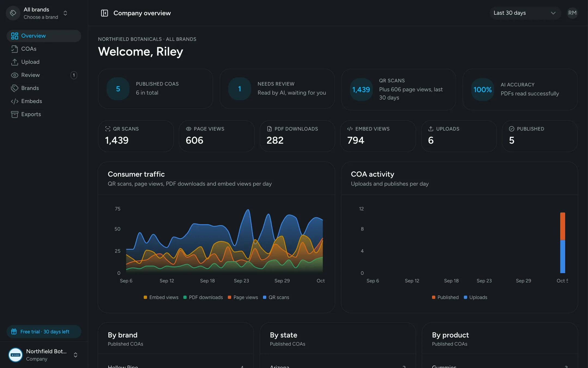Toggle Published series in COA activity legend
The width and height of the screenshot is (588, 368).
point(445,297)
